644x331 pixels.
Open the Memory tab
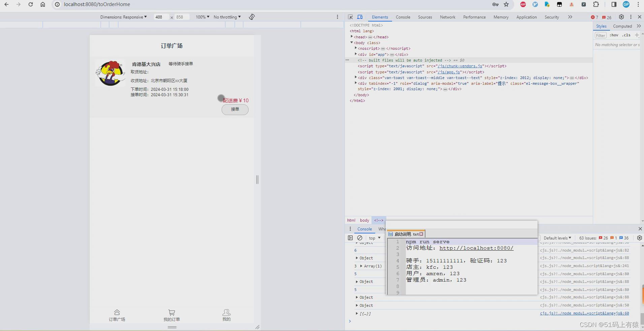point(501,17)
